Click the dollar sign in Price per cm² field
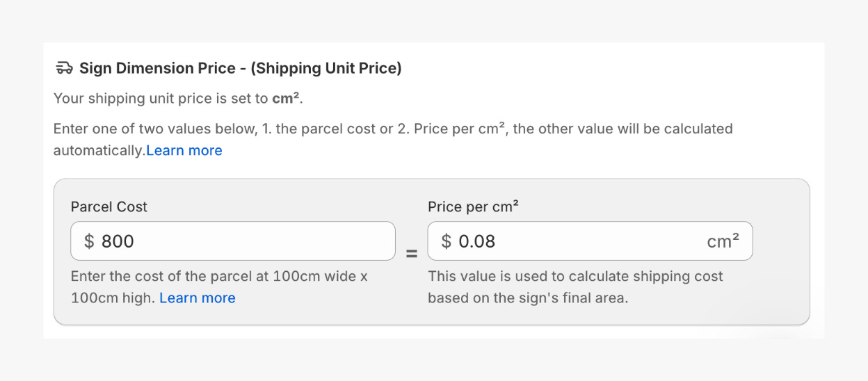This screenshot has height=381, width=868. point(446,241)
